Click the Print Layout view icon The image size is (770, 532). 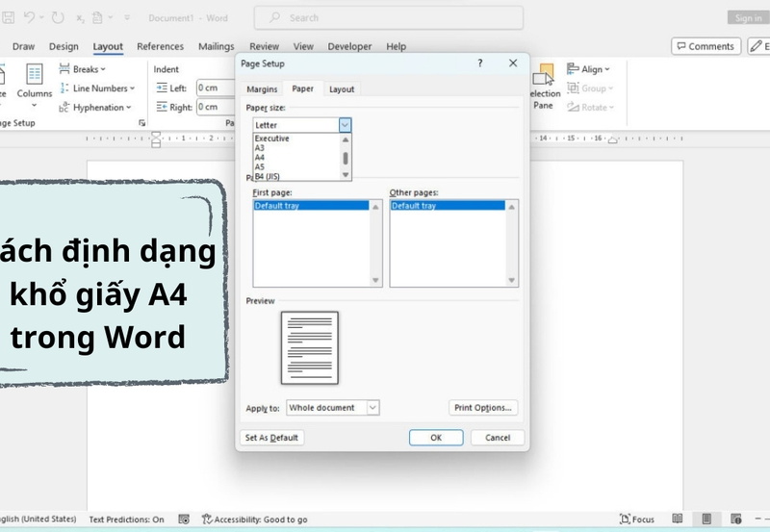[706, 519]
